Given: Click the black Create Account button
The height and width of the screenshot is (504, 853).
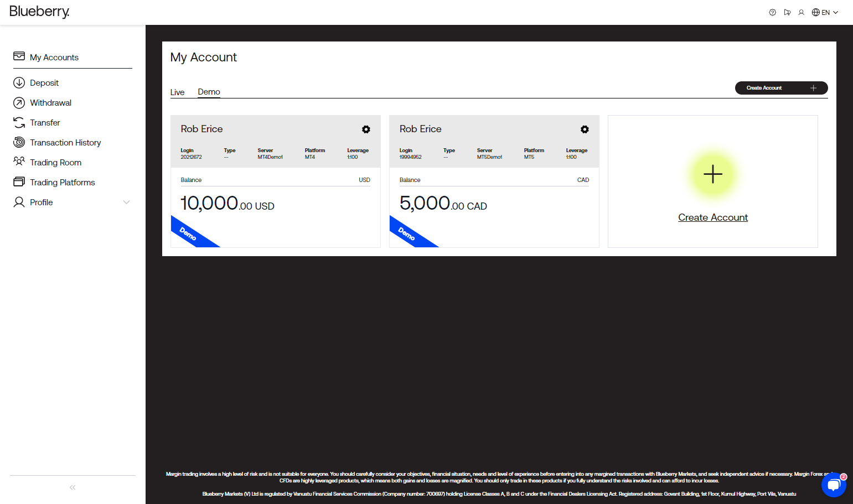Looking at the screenshot, I should [x=781, y=88].
